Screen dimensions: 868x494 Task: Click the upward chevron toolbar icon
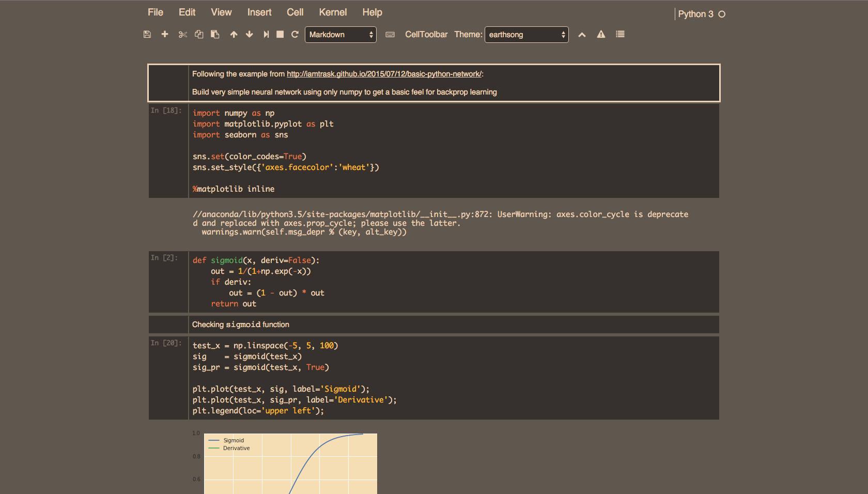(582, 35)
